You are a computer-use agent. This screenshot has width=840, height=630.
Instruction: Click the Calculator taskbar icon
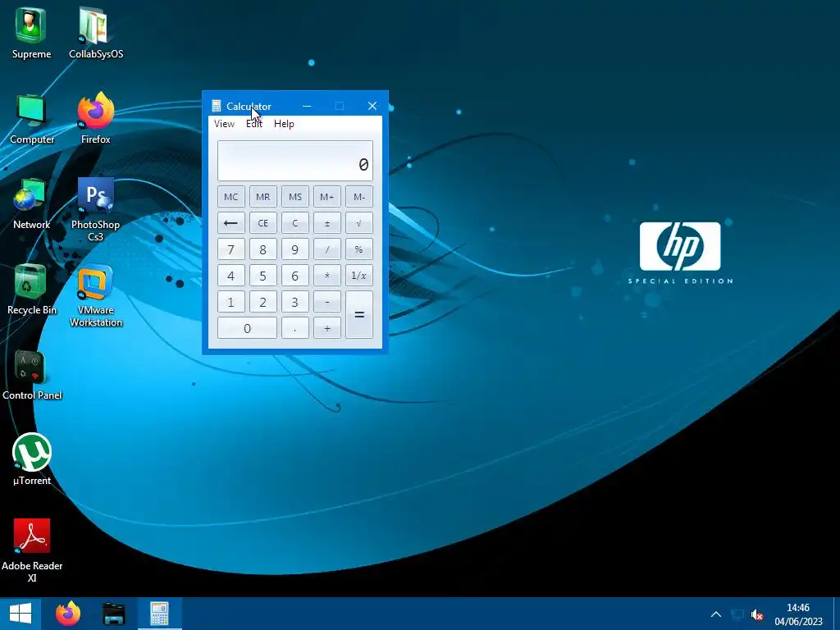coord(160,614)
